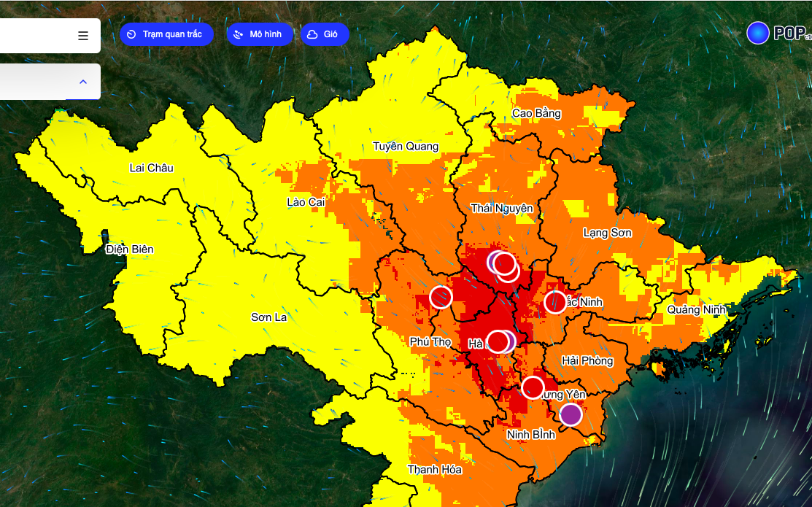Select the Quảng Ninh province label
This screenshot has width=812, height=507.
(696, 310)
